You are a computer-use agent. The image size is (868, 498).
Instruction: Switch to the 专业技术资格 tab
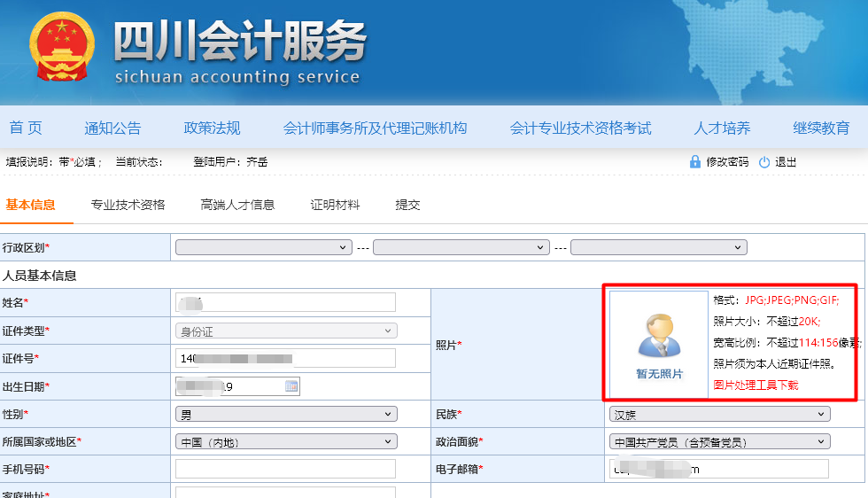click(128, 205)
